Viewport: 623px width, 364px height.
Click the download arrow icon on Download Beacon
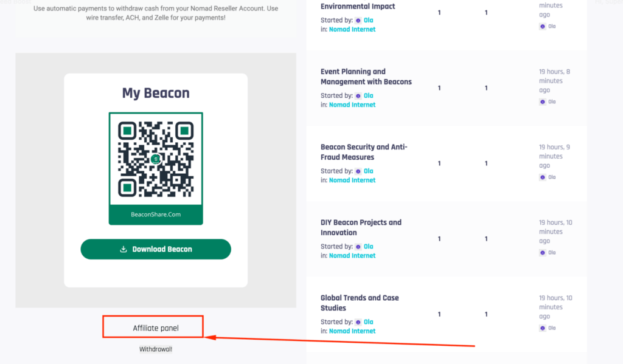pos(124,249)
